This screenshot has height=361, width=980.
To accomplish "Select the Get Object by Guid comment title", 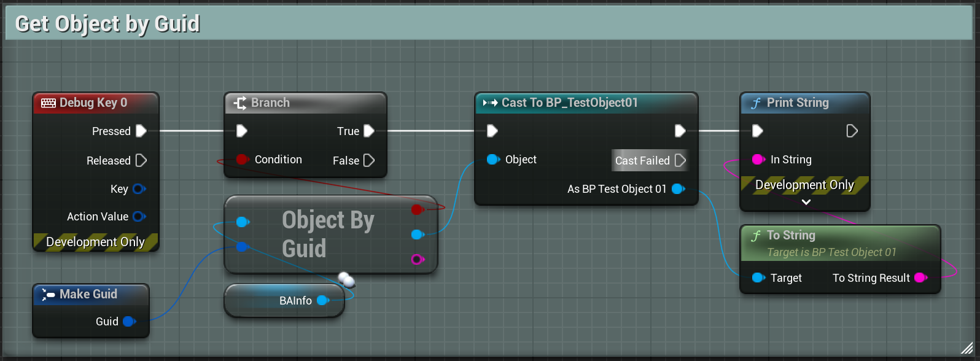I will pyautogui.click(x=107, y=24).
